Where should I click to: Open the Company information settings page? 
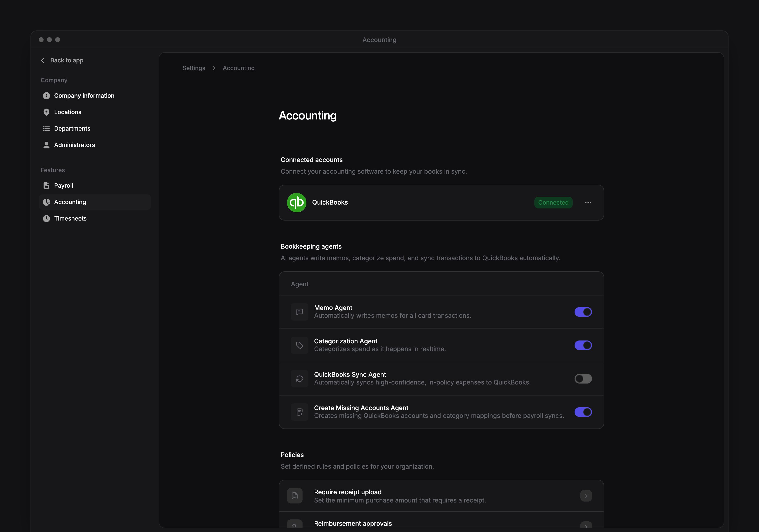coord(95,96)
